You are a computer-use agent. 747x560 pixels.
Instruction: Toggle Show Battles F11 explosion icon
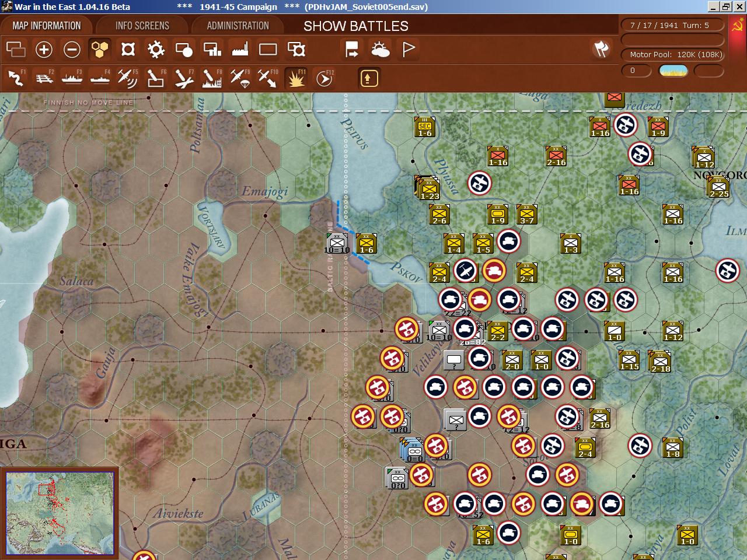point(296,78)
